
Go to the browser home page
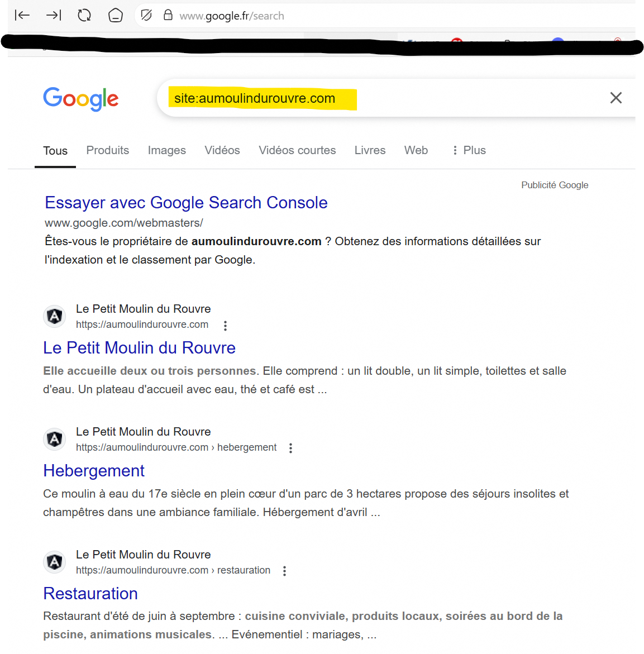pyautogui.click(x=115, y=15)
